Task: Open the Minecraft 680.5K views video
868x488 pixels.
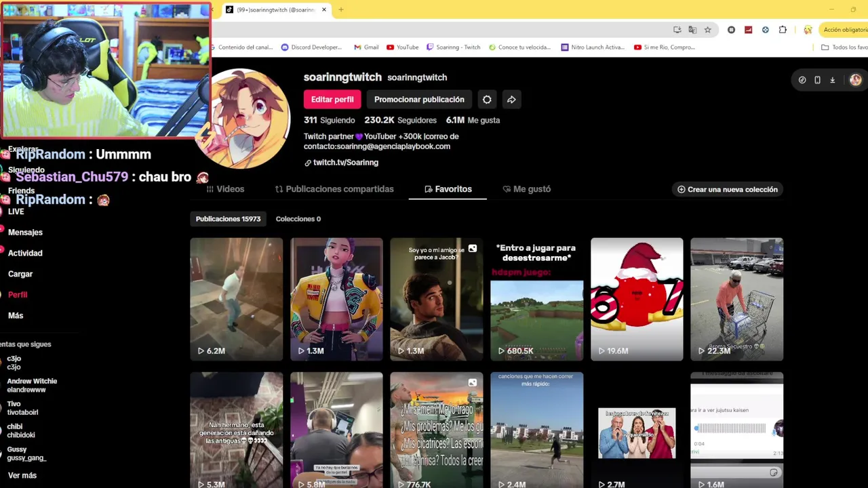Action: [x=536, y=299]
